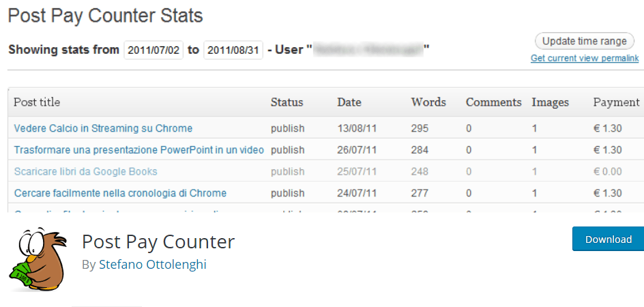This screenshot has height=307, width=644.
Task: Click the Download button
Action: 609,239
